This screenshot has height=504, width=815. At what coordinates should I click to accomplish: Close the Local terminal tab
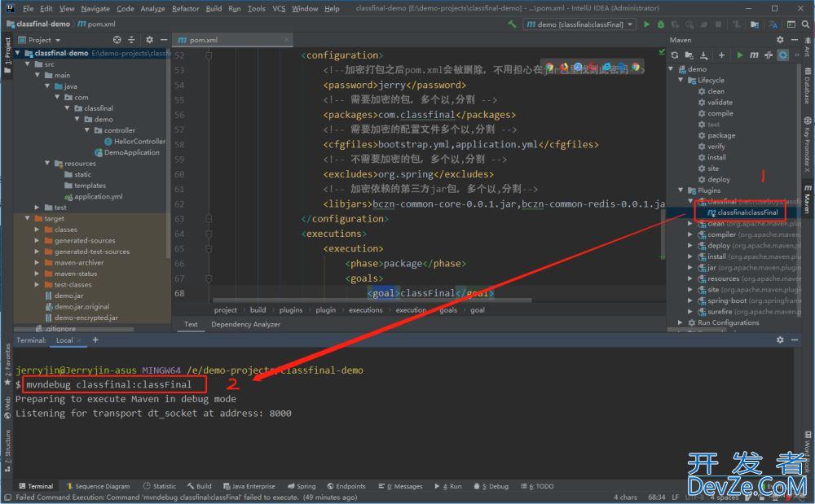click(78, 340)
